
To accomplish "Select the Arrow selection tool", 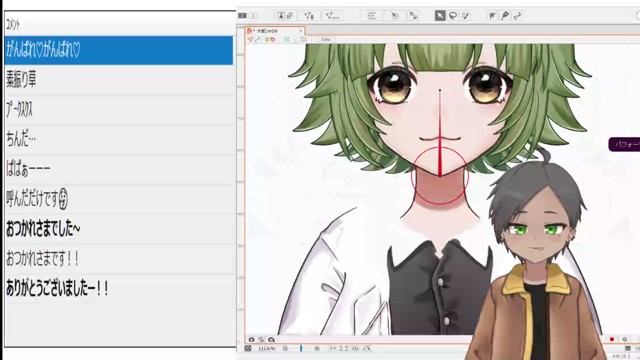I will pos(440,16).
